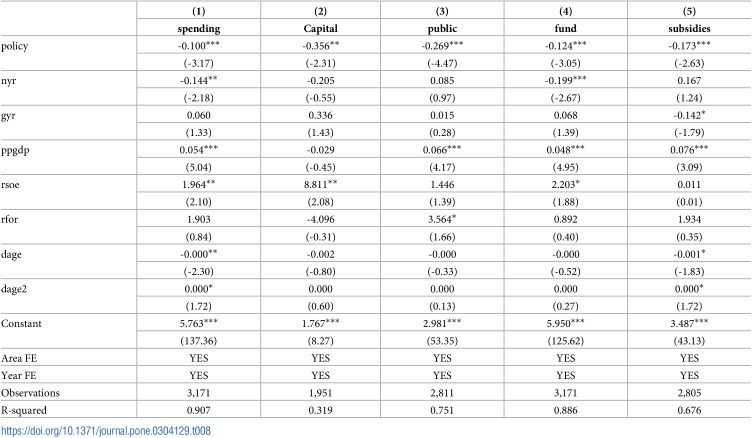This screenshot has width=752, height=438.
Task: Click the Constant row label
Action: tap(21, 323)
